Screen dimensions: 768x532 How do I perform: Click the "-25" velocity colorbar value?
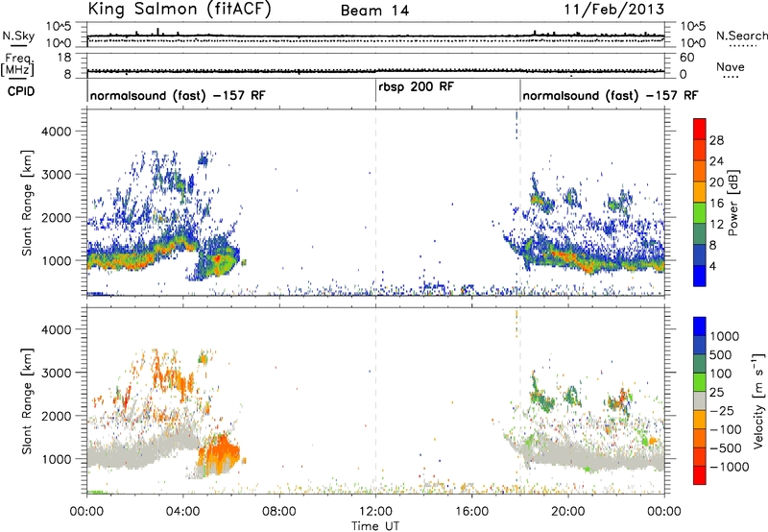[722, 411]
